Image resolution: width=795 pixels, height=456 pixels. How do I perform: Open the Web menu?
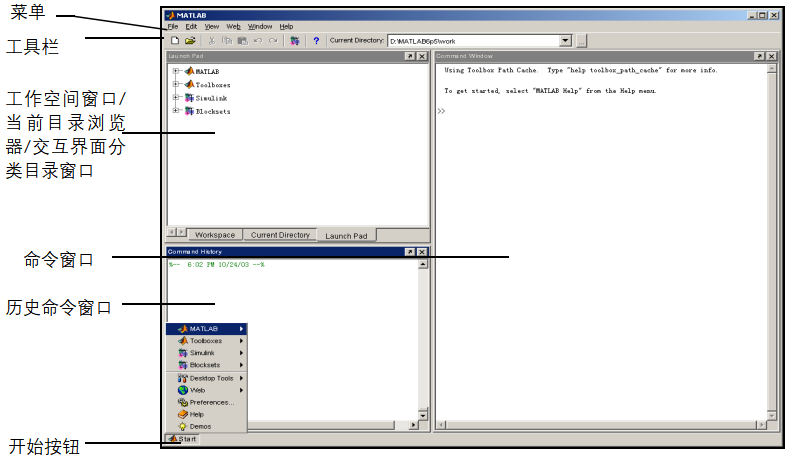(x=233, y=26)
